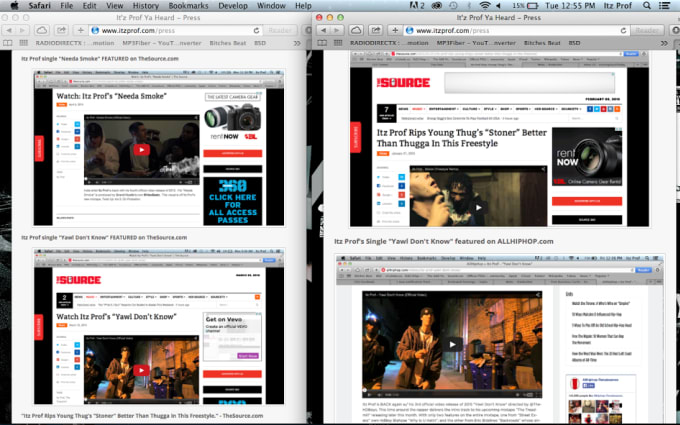The width and height of the screenshot is (680, 425).
Task: Open MP3Fiber bookmark in right window
Action: tap(476, 43)
